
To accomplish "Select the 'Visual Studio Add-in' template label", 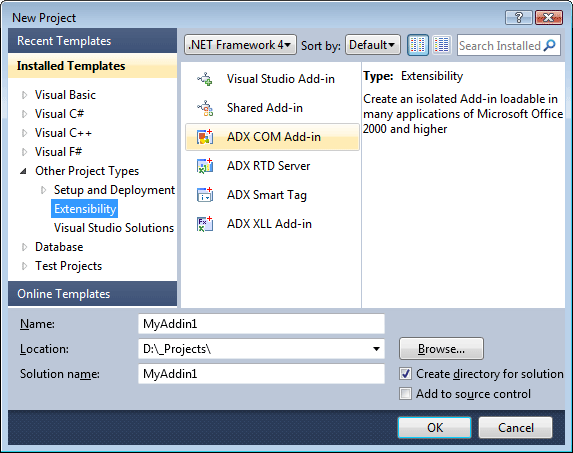I will pyautogui.click(x=281, y=79).
